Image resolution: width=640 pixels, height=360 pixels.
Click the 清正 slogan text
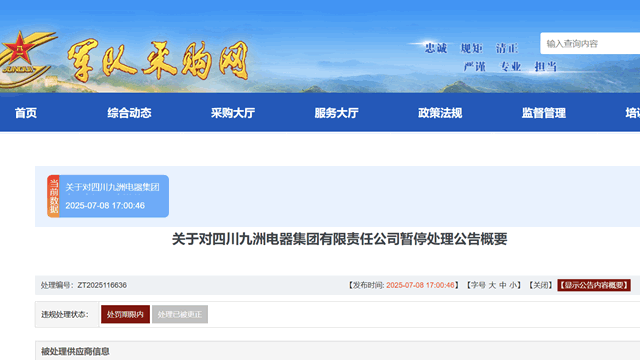coord(507,48)
